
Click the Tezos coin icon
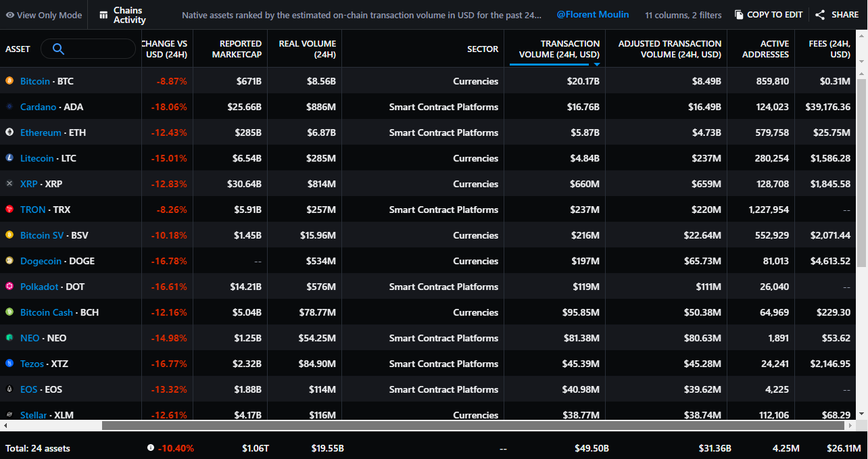[9, 364]
